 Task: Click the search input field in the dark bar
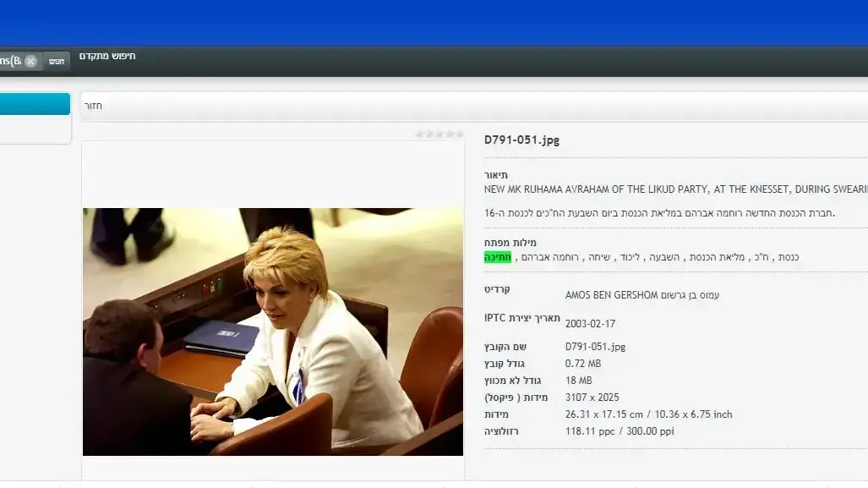tap(10, 61)
